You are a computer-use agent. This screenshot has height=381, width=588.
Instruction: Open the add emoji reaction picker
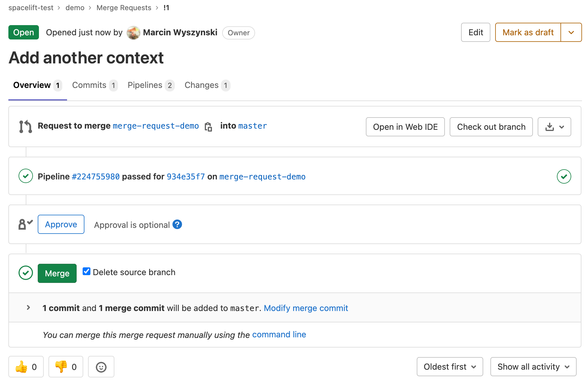[101, 367]
